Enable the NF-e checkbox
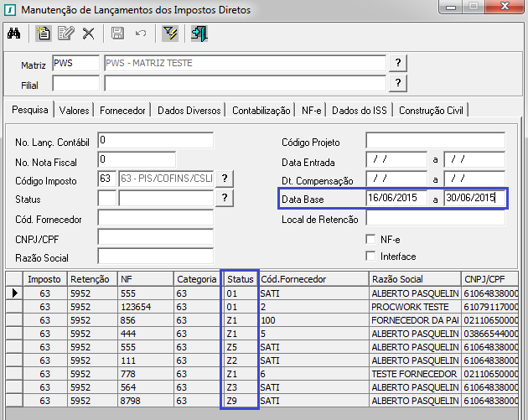This screenshot has height=420, width=528. pos(371,240)
